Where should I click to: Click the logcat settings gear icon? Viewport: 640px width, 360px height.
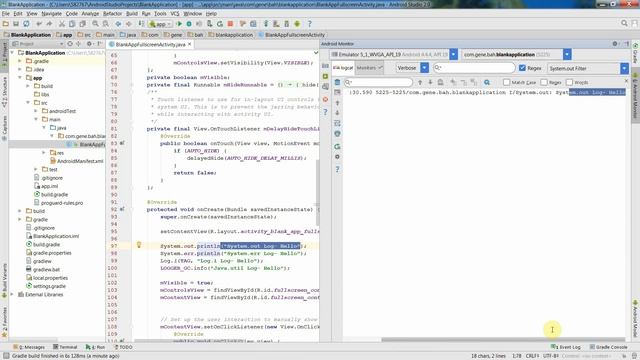(x=337, y=157)
